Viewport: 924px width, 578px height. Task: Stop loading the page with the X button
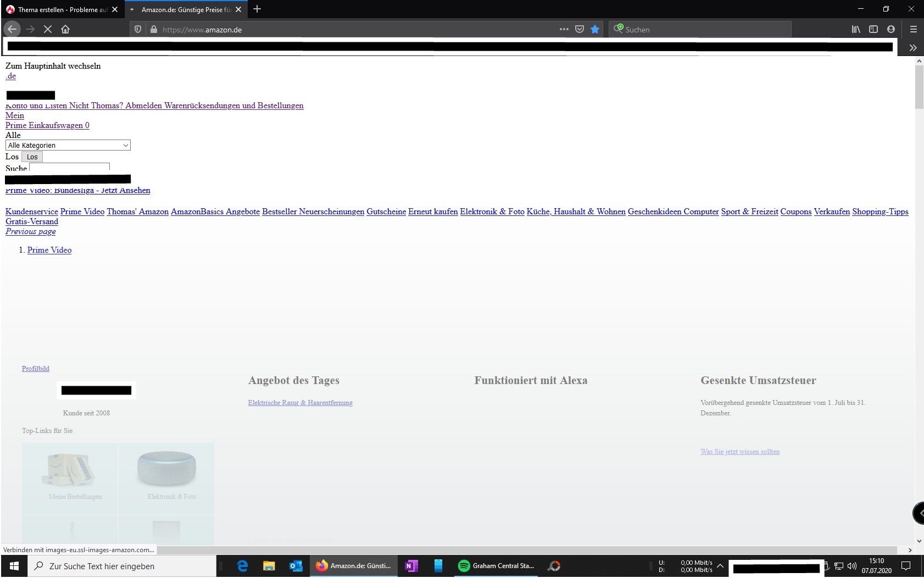48,29
